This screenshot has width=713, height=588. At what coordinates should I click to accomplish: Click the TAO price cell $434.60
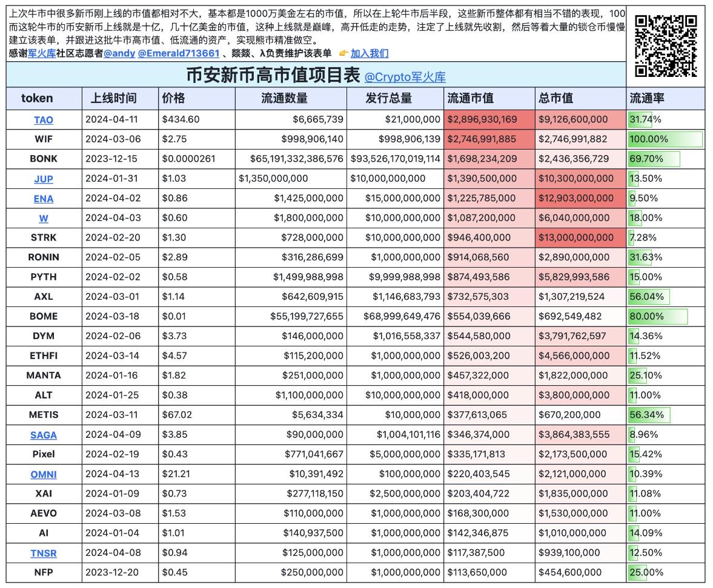197,119
